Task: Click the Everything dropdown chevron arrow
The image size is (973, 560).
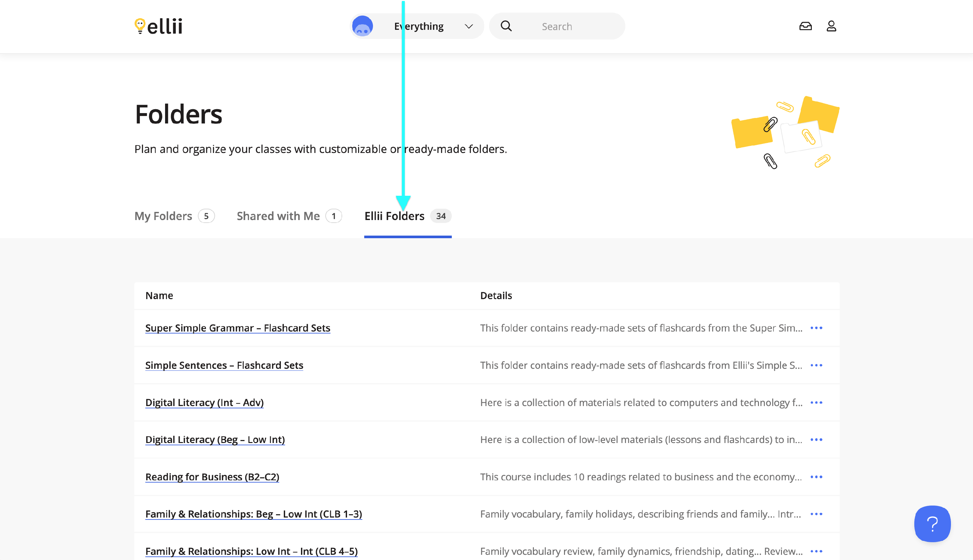Action: [468, 26]
